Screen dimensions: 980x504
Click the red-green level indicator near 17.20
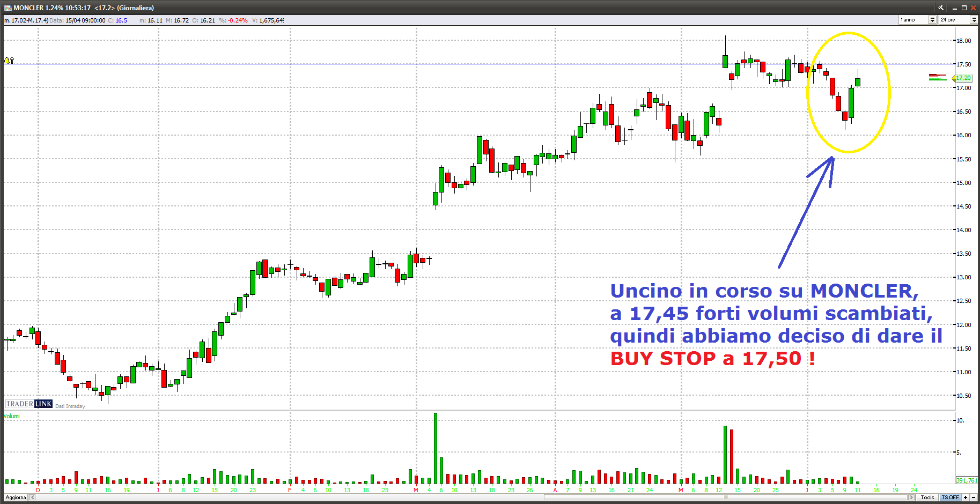click(938, 77)
